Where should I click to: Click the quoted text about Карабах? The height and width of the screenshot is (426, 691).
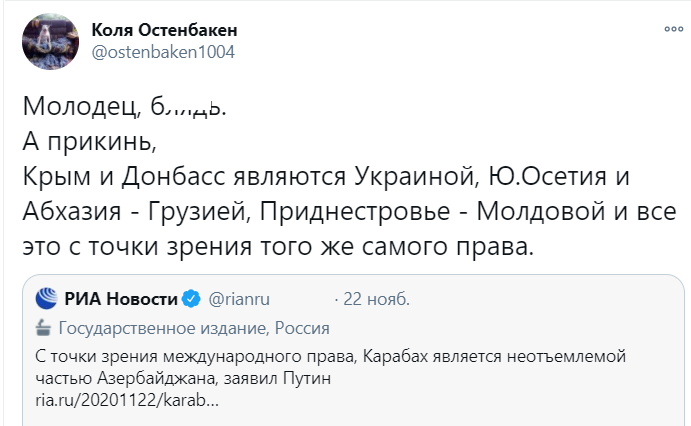coord(331,367)
